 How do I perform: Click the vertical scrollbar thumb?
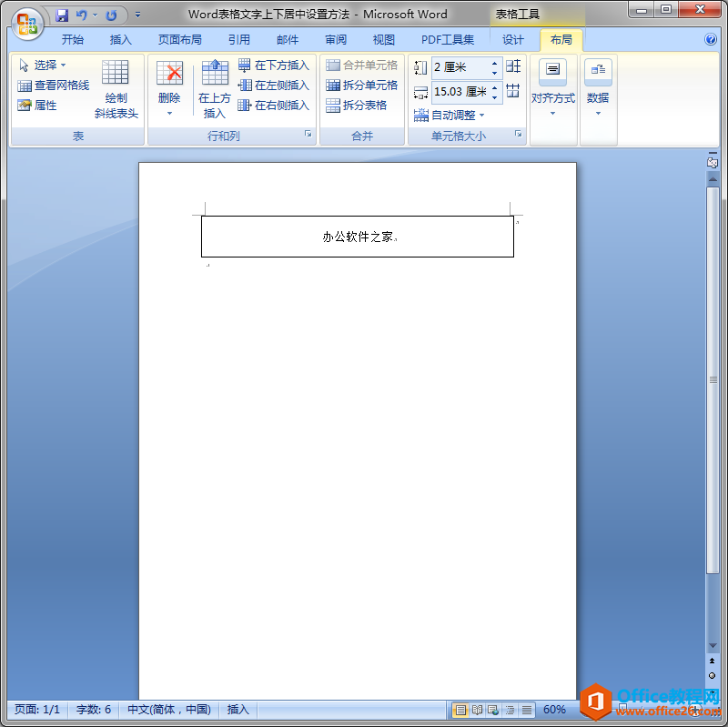[713, 380]
